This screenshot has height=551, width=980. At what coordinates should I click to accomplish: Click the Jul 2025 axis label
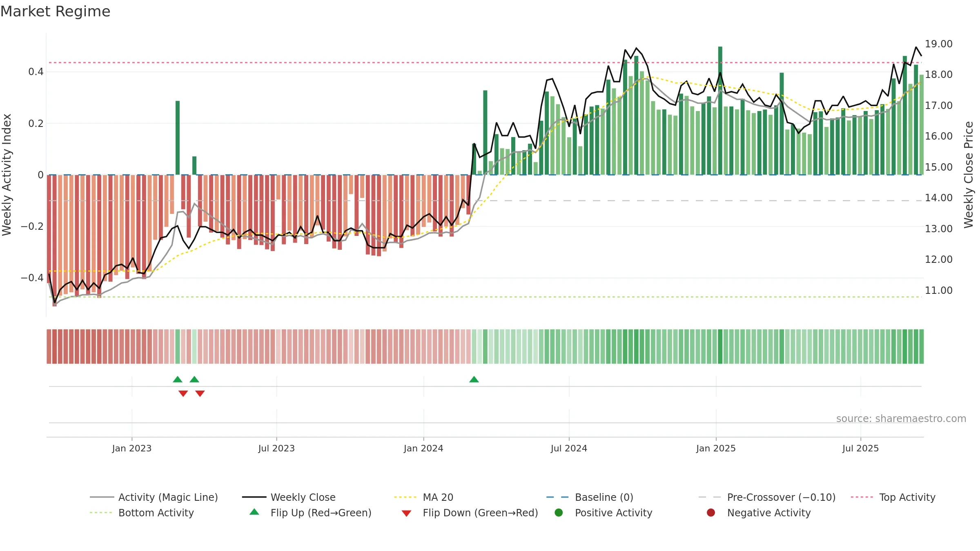coord(860,449)
